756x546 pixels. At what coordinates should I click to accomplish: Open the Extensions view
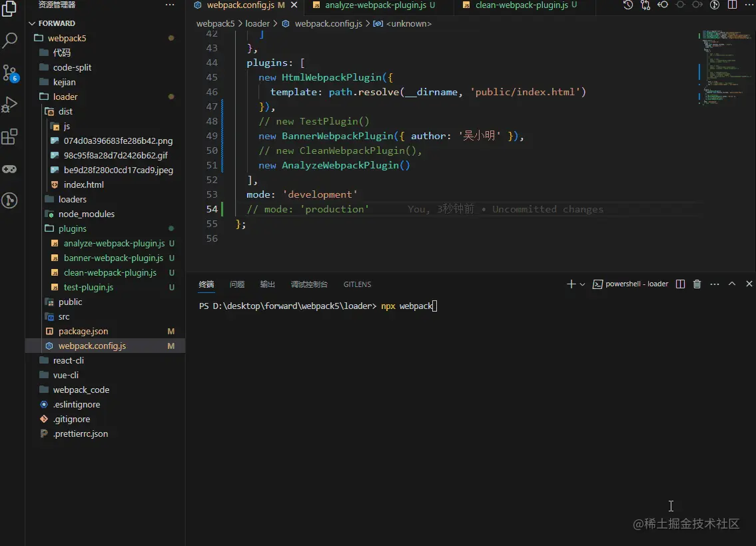[9, 137]
